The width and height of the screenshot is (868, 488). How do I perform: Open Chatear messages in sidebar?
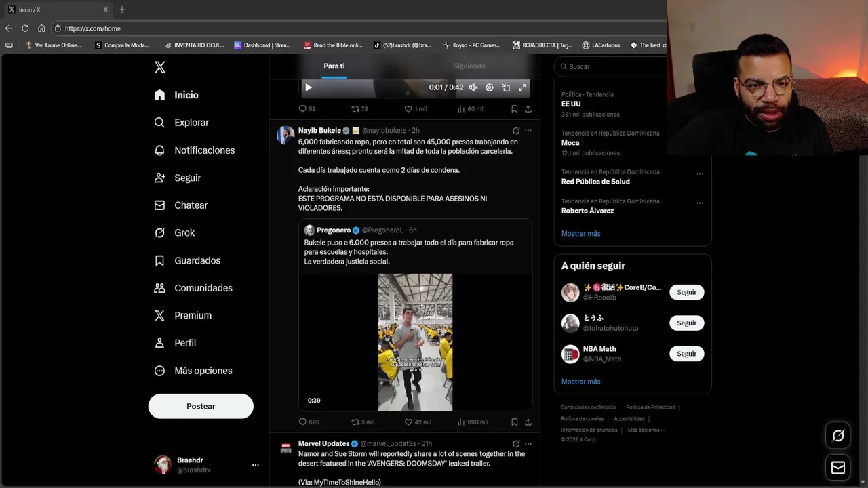pyautogui.click(x=180, y=205)
